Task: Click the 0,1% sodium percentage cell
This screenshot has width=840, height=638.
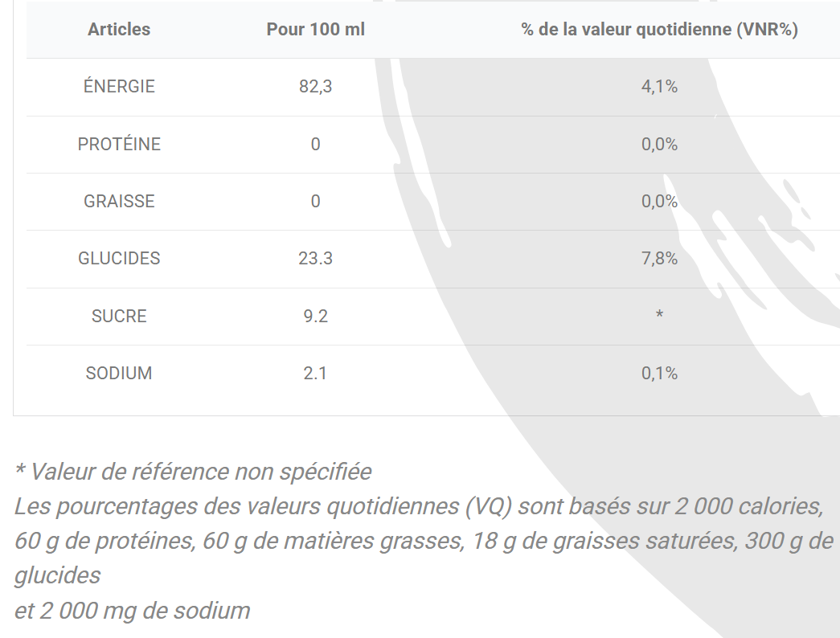Action: 659,374
